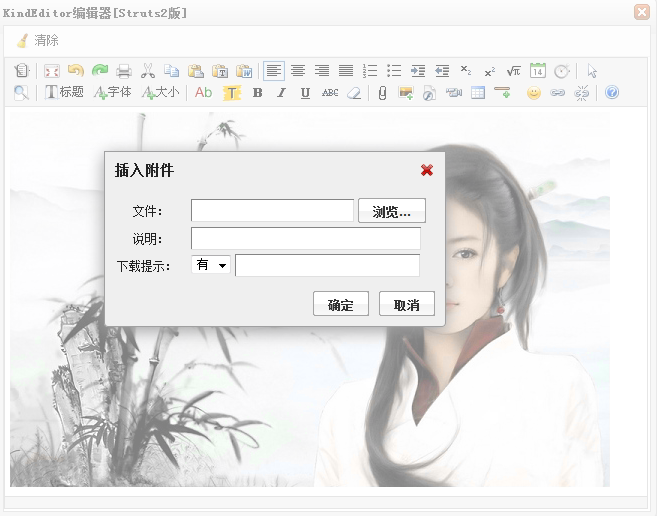Toggle bold formatting
Viewport: 657px width, 516px height.
pyautogui.click(x=258, y=92)
